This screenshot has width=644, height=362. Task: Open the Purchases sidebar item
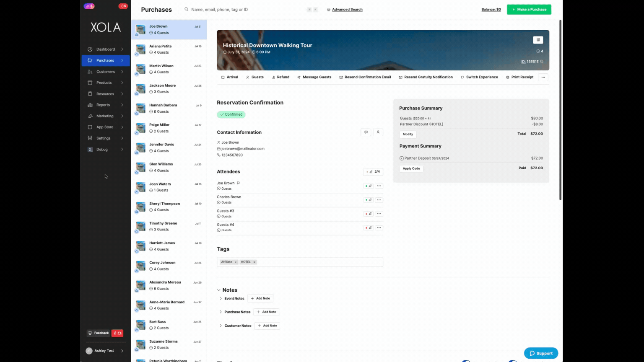(x=106, y=60)
